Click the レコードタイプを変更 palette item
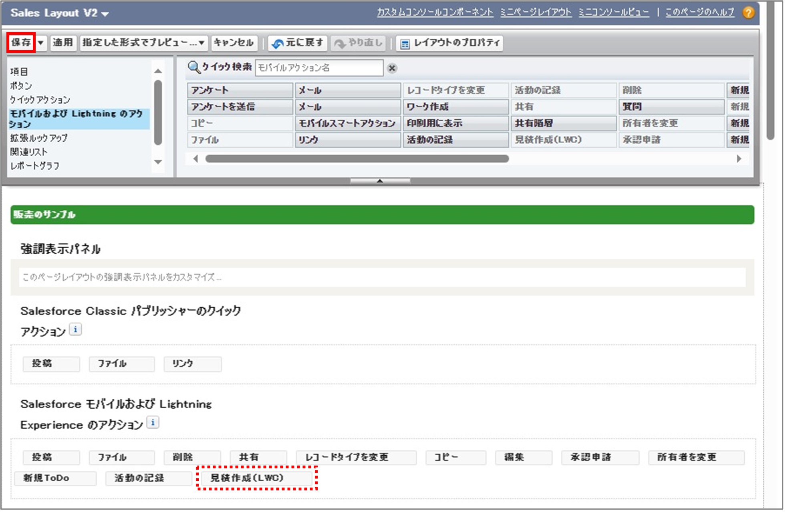This screenshot has height=512, width=812. (x=455, y=90)
